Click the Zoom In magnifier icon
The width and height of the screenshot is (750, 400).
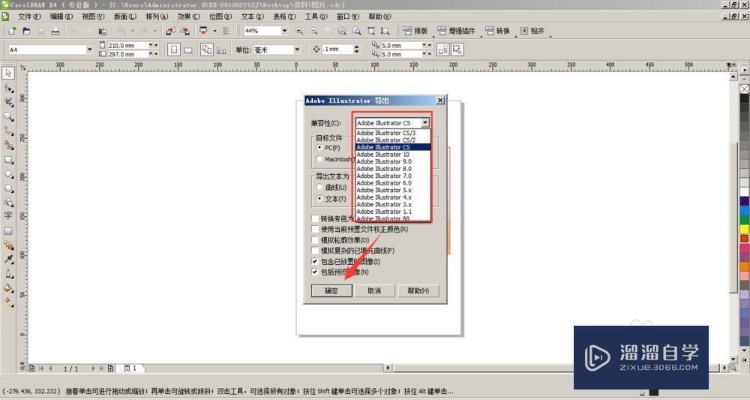299,31
